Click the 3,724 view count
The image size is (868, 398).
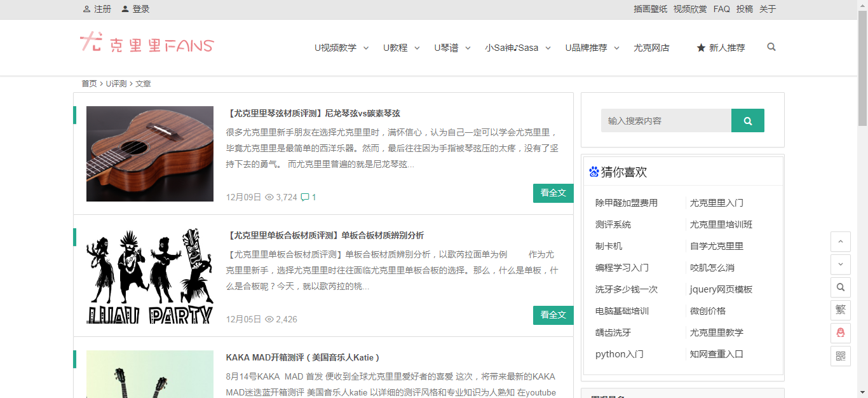coord(287,197)
